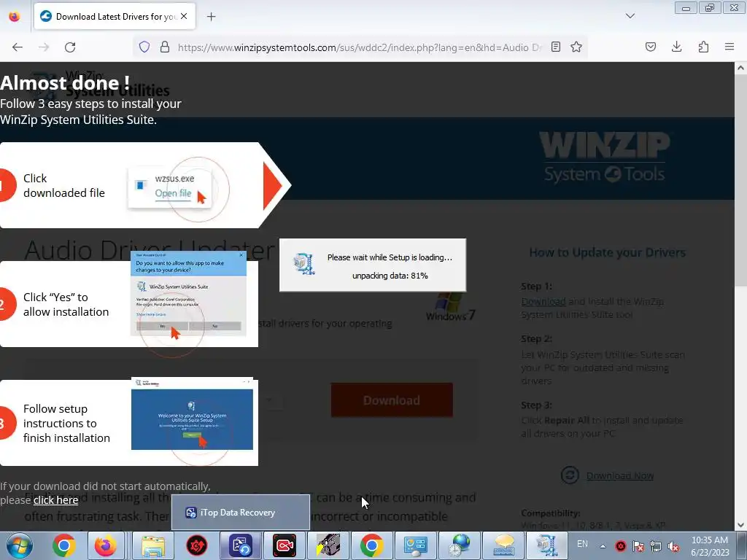The width and height of the screenshot is (747, 560).
Task: Open red gear app in taskbar
Action: click(197, 545)
